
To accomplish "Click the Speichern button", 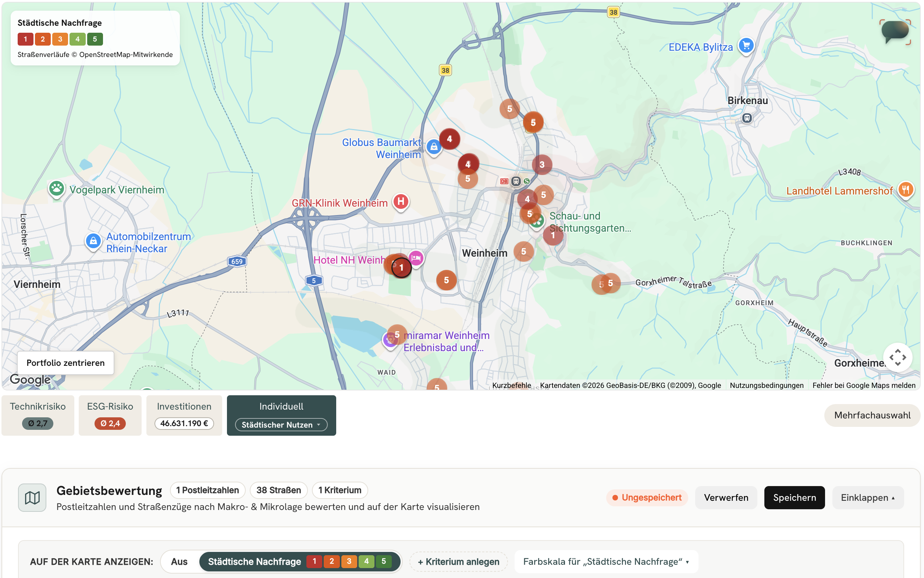I will [x=795, y=497].
